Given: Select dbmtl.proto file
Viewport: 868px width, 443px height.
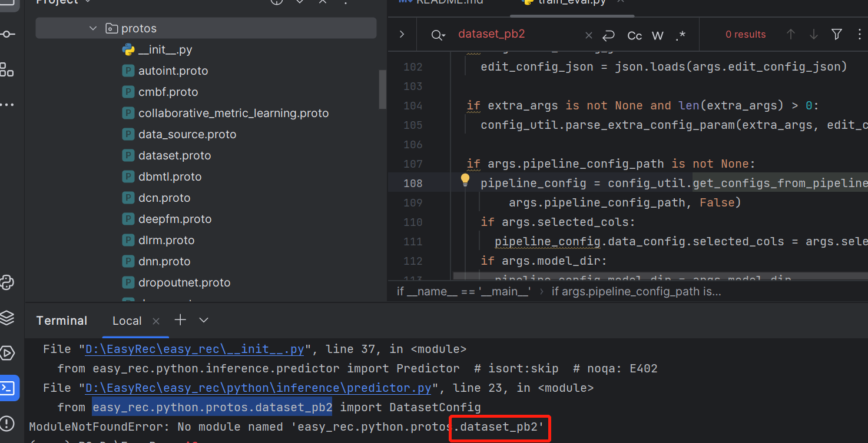Looking at the screenshot, I should [x=170, y=176].
